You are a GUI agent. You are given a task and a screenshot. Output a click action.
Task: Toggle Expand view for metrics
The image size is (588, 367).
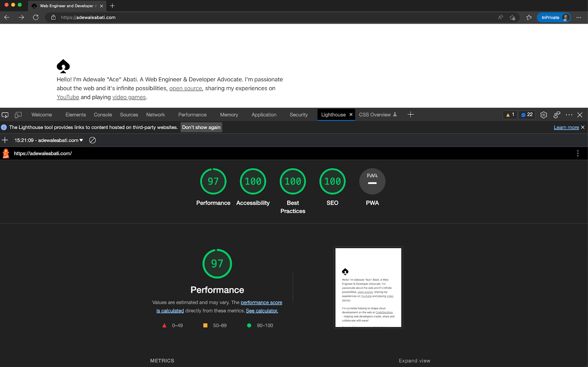pyautogui.click(x=415, y=361)
